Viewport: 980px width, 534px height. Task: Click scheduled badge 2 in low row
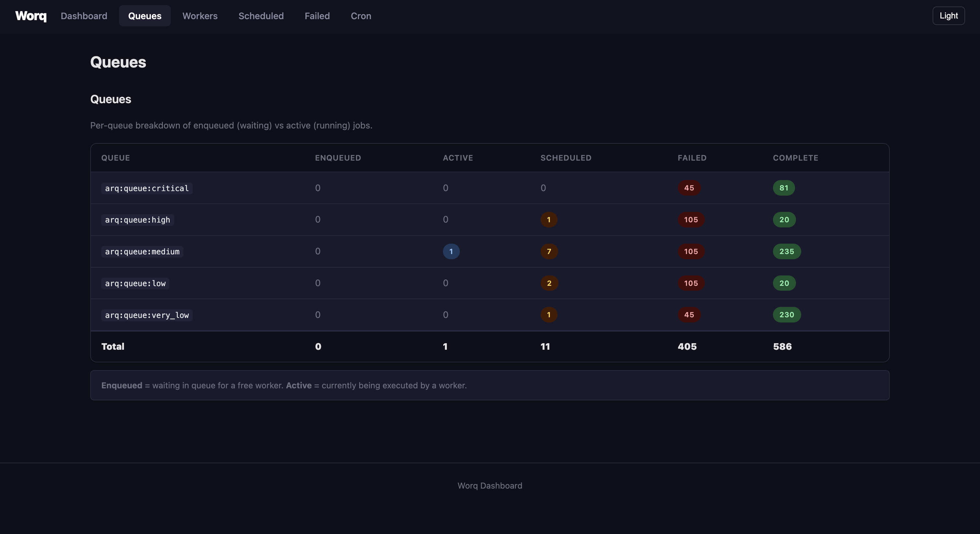click(549, 283)
